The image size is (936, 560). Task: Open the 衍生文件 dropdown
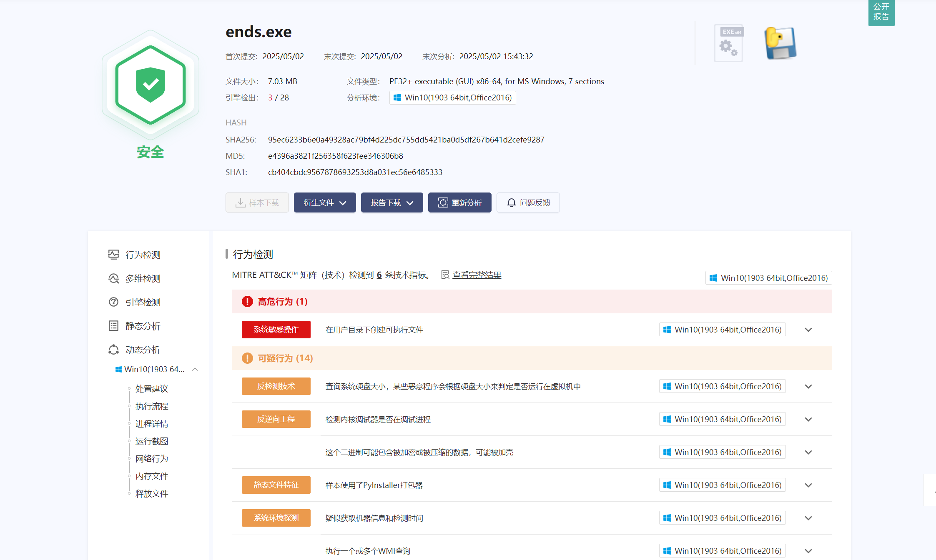point(325,202)
